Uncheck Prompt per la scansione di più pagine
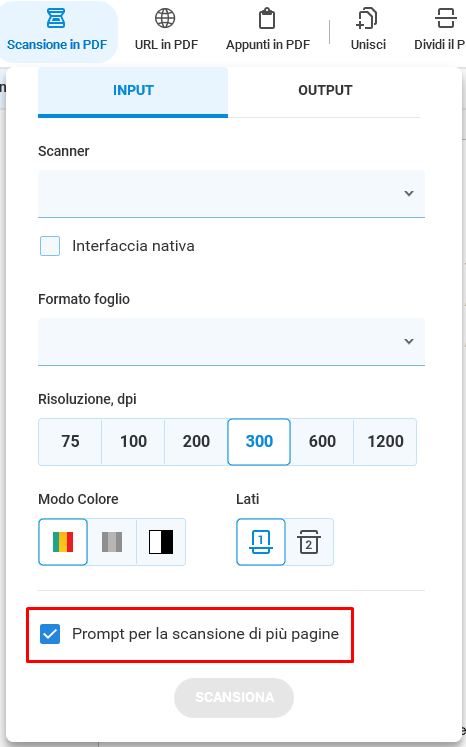Screen dimensions: 466x747 (x=50, y=634)
